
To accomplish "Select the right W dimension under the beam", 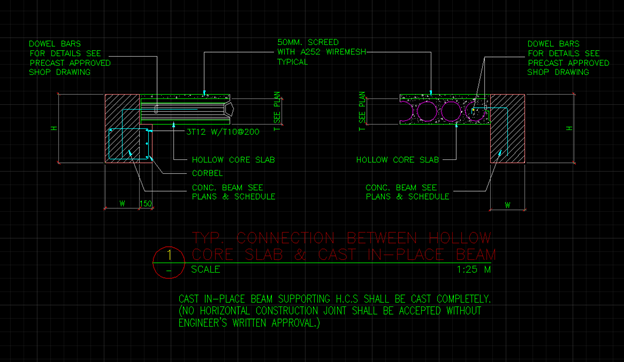I will 508,205.
